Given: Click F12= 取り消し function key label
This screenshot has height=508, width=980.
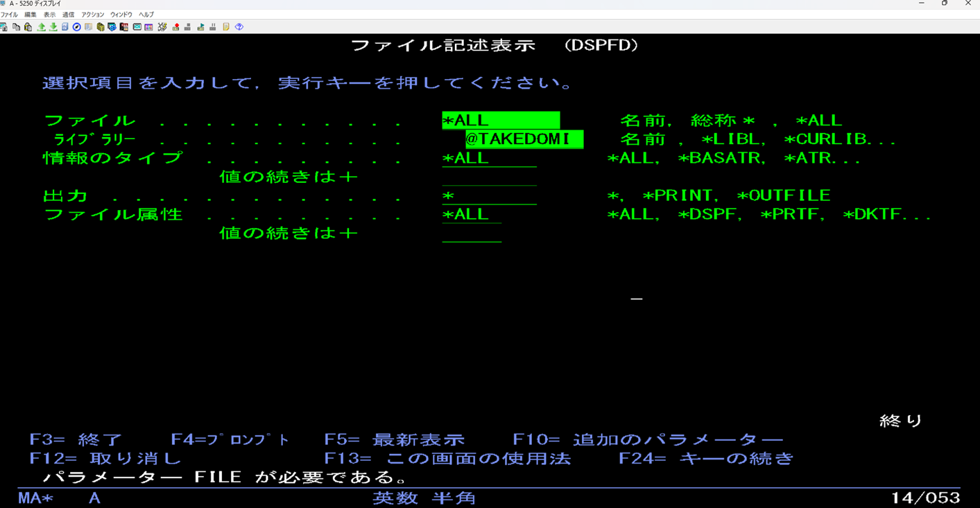Looking at the screenshot, I should [x=105, y=459].
